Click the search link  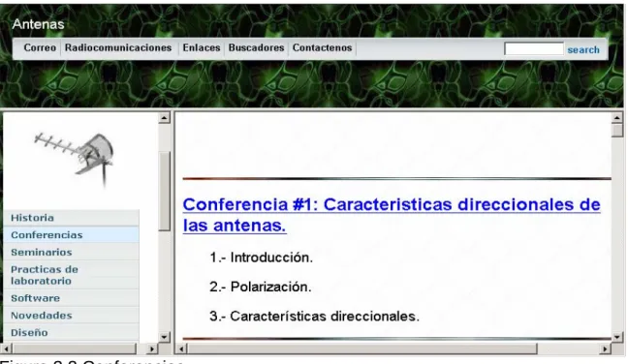coord(583,50)
